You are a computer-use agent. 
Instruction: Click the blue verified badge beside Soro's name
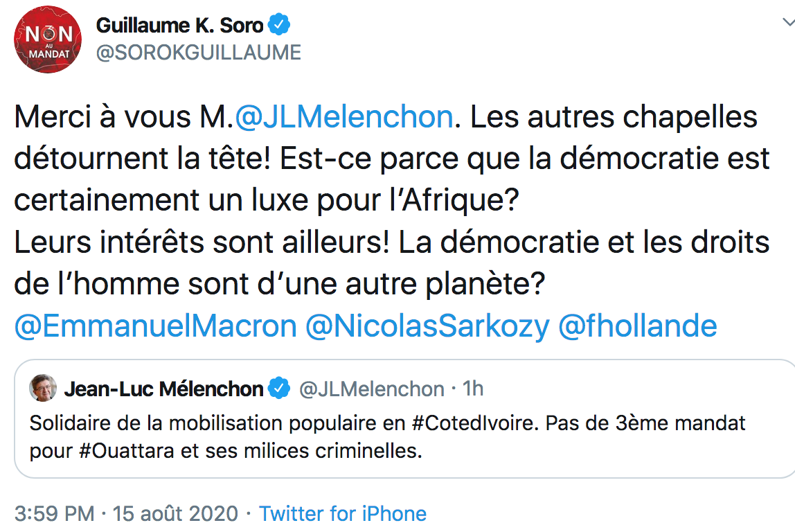point(279,24)
